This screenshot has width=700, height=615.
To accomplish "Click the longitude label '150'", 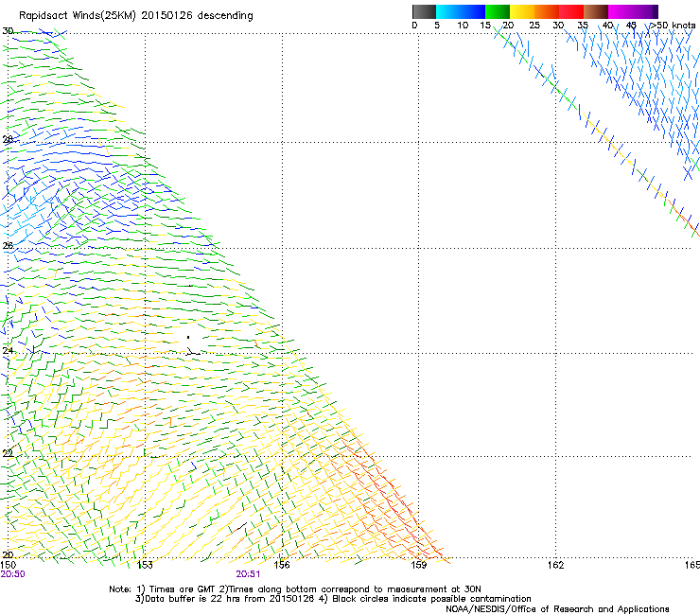I will coord(8,565).
